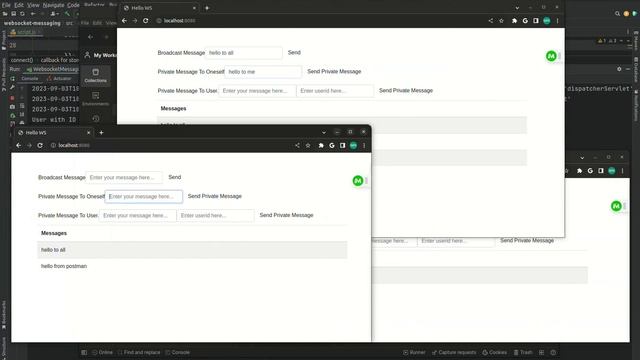This screenshot has height=360, width=640.
Task: Focus Private Message To Oneself input, front window
Action: click(x=144, y=196)
